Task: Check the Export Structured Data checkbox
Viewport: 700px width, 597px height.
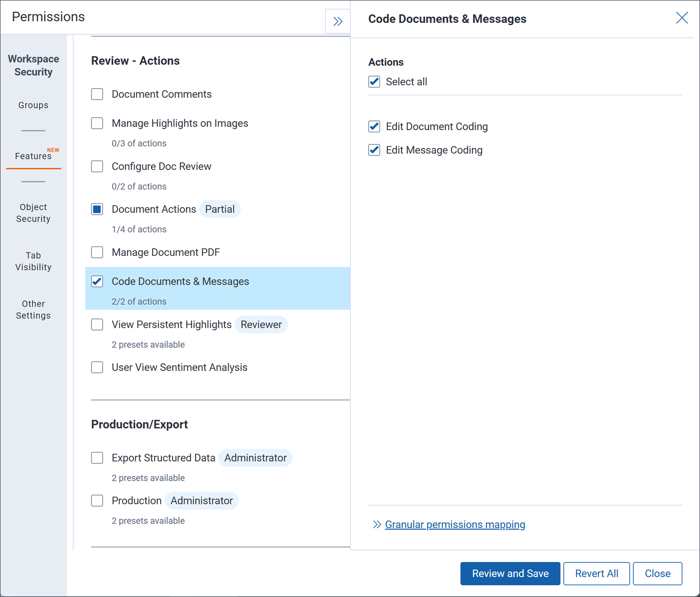Action: tap(97, 458)
